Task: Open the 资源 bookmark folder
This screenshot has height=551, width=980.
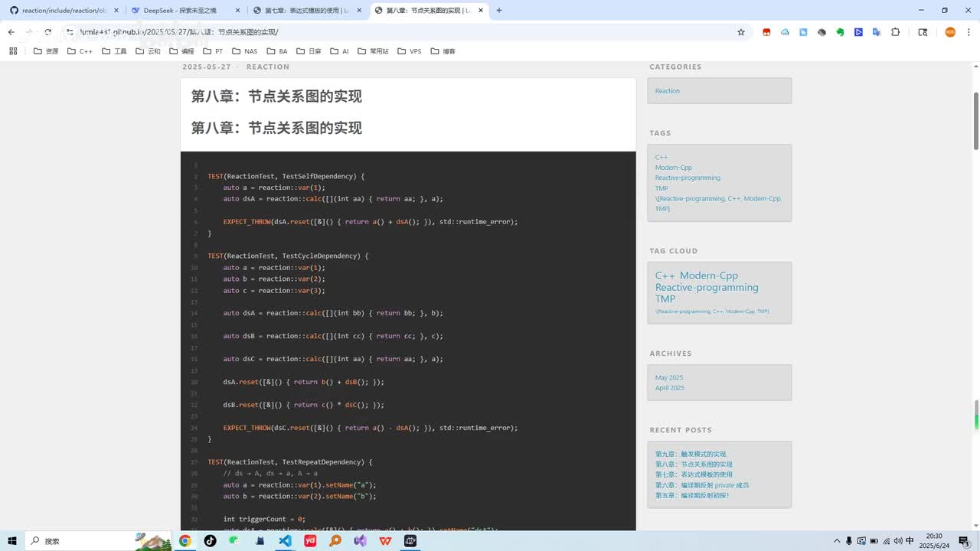Action: 46,51
